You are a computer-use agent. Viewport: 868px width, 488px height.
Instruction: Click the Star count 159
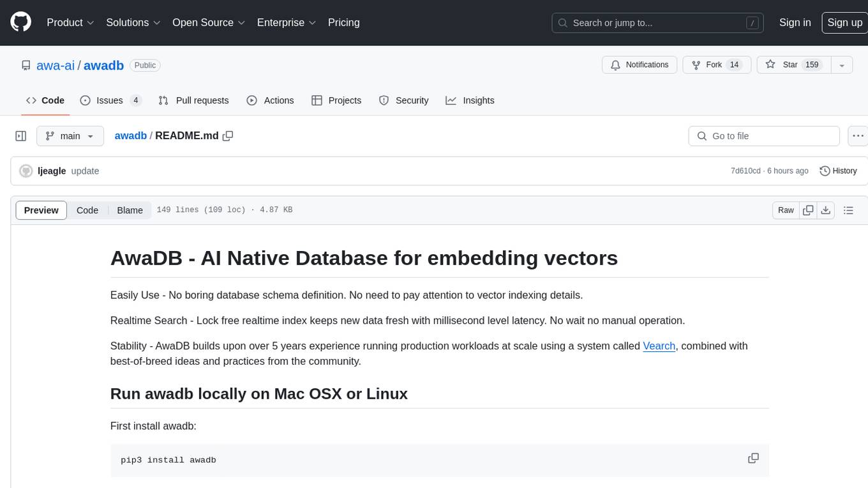pos(812,65)
